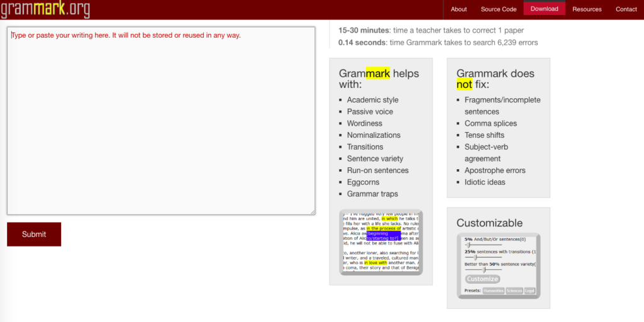Screen dimensions: 644x322
Task: Focus the writing input text area
Action: click(x=161, y=121)
